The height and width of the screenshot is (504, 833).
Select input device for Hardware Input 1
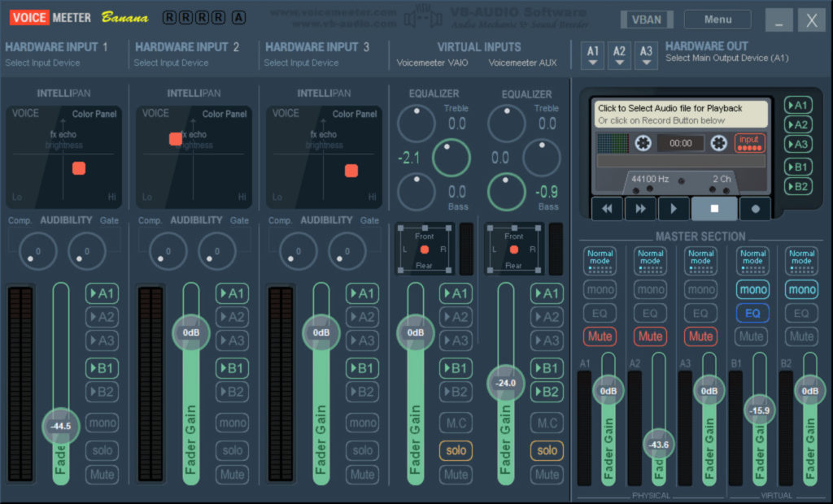tap(42, 63)
